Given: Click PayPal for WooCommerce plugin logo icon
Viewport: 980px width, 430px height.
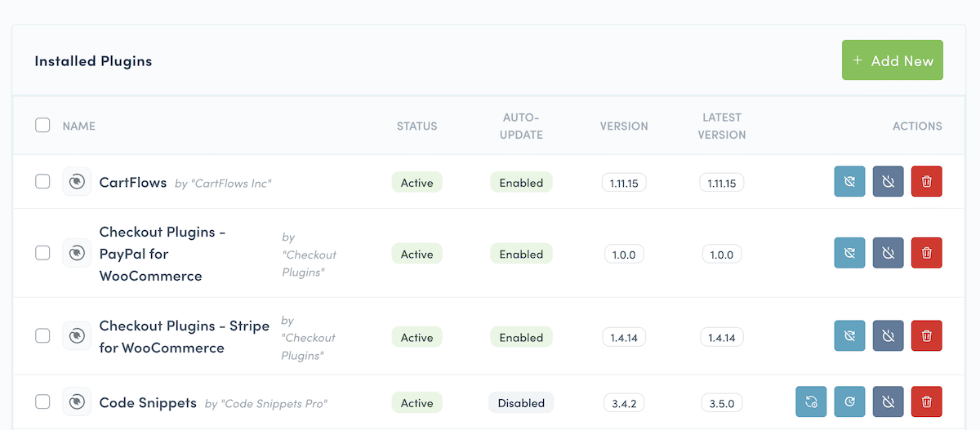Looking at the screenshot, I should [77, 253].
